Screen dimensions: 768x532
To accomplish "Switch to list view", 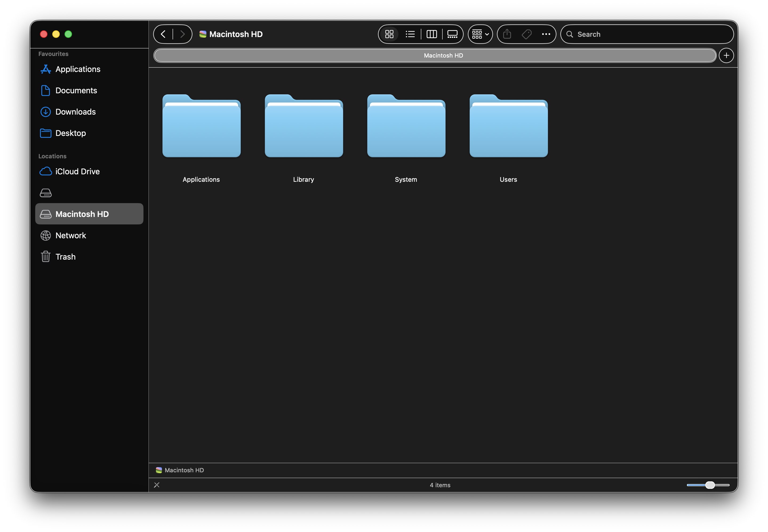I will point(410,34).
